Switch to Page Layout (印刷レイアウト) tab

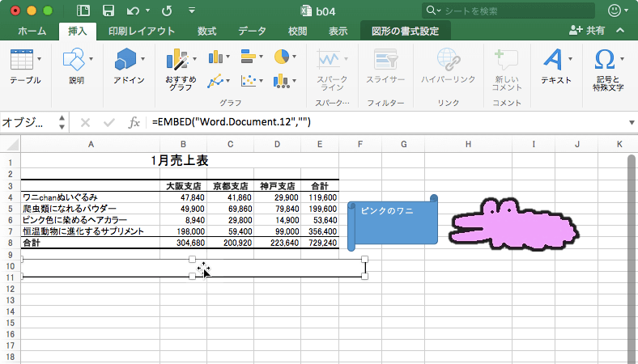click(141, 31)
